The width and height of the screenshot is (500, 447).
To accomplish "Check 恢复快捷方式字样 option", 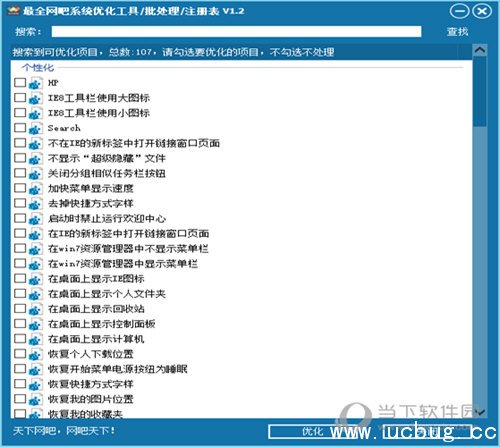I will 20,383.
